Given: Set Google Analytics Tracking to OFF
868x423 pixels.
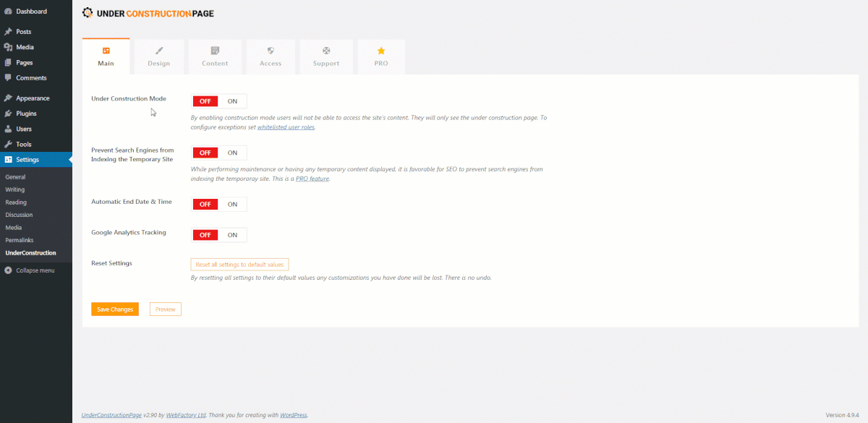Looking at the screenshot, I should [x=205, y=235].
